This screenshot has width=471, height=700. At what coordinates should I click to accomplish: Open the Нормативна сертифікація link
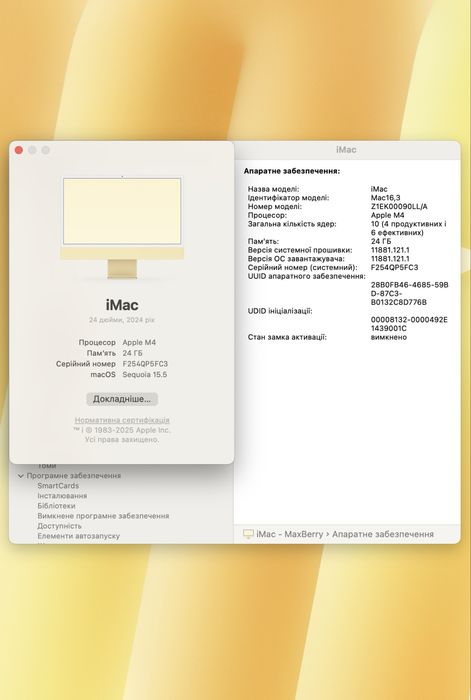pos(122,420)
